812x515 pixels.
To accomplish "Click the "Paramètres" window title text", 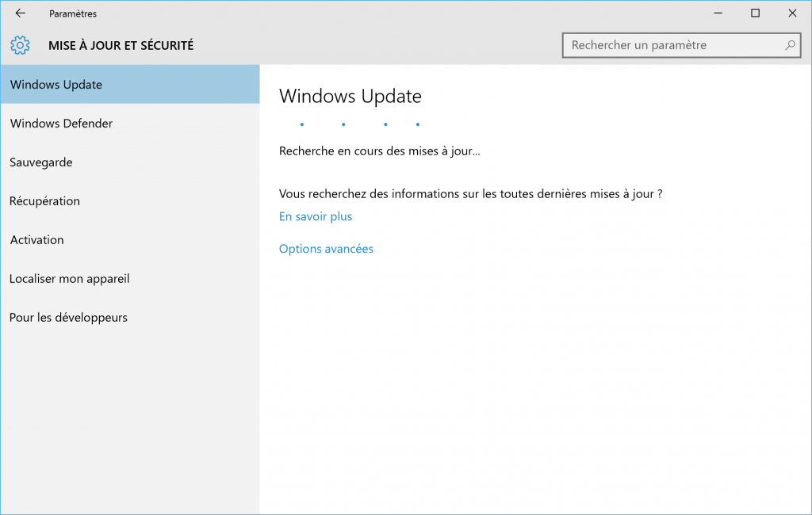I will (x=73, y=14).
